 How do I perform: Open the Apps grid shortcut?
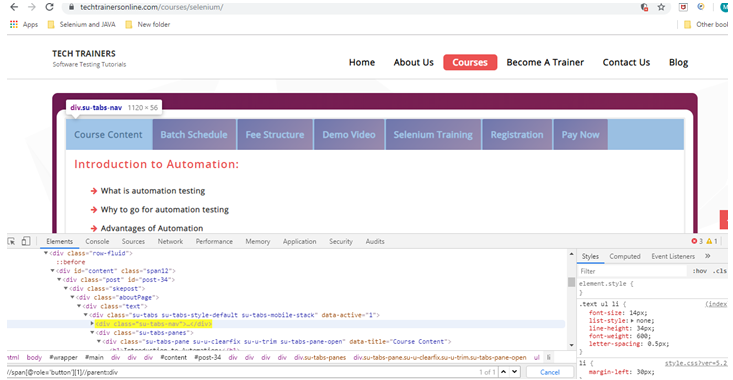click(24, 24)
